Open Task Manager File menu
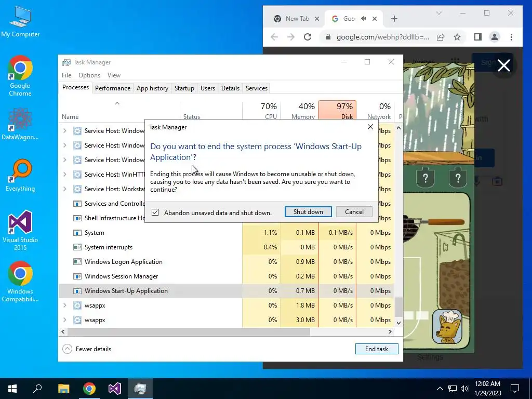The width and height of the screenshot is (532, 399). pos(66,75)
